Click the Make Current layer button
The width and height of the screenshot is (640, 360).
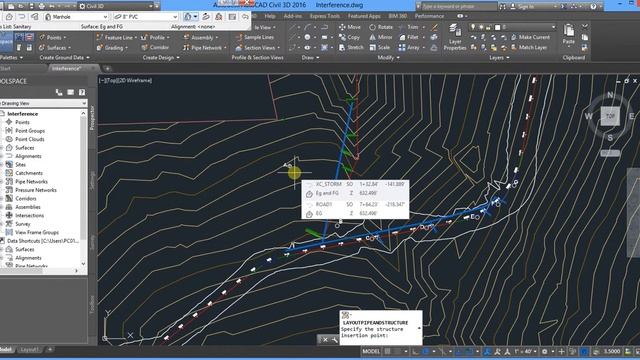[x=530, y=37]
